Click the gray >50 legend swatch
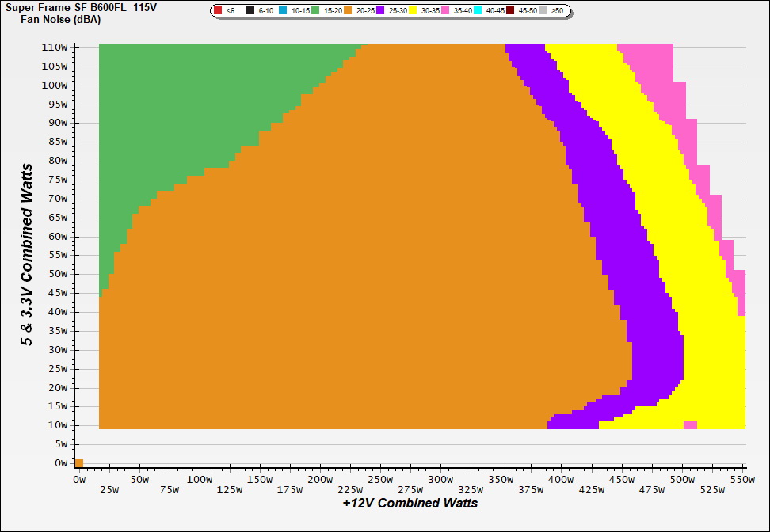Viewport: 770px width, 532px height. pos(543,11)
